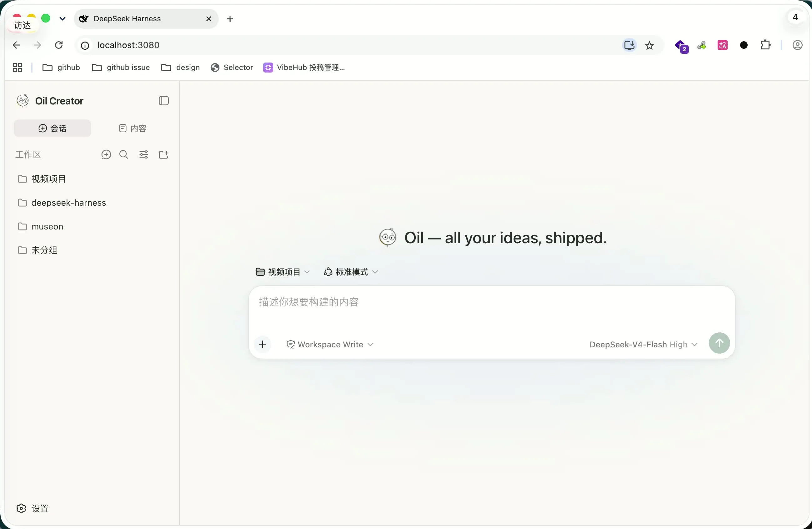Click the 工作区 section label

point(28,155)
